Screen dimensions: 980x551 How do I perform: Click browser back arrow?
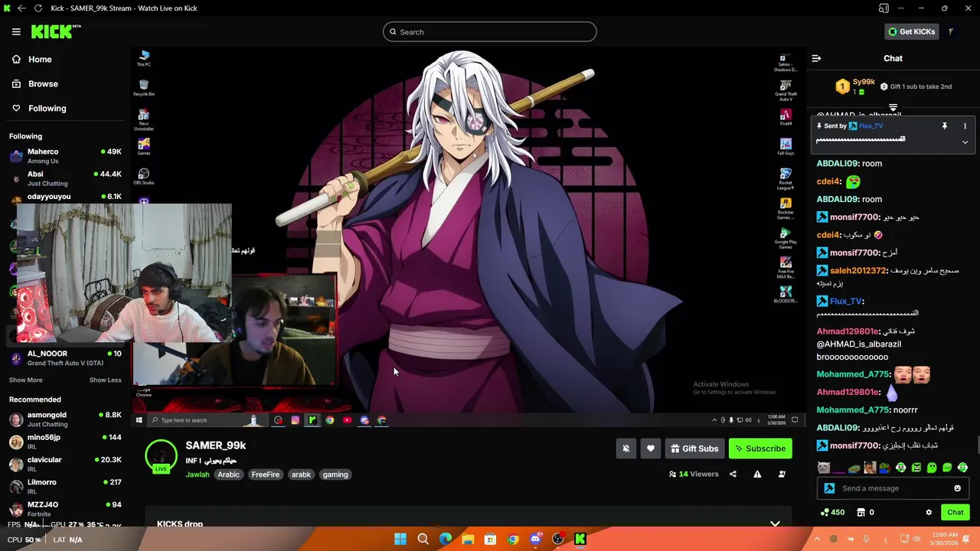point(21,8)
